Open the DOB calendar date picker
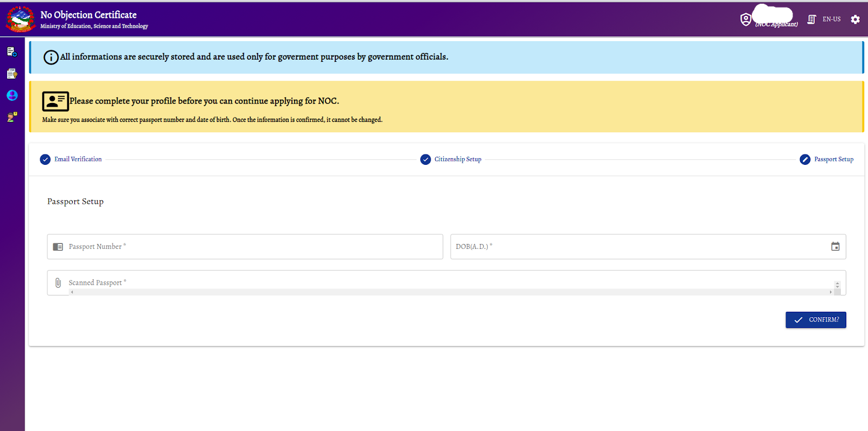868x431 pixels. click(x=835, y=247)
